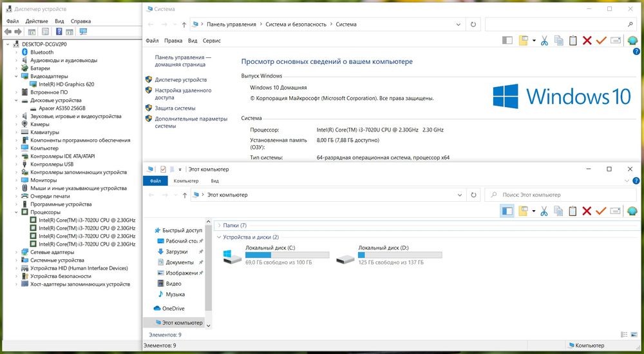The width and height of the screenshot is (644, 354).
Task: Click the Copy icon in This PC toolbar
Action: (558, 211)
